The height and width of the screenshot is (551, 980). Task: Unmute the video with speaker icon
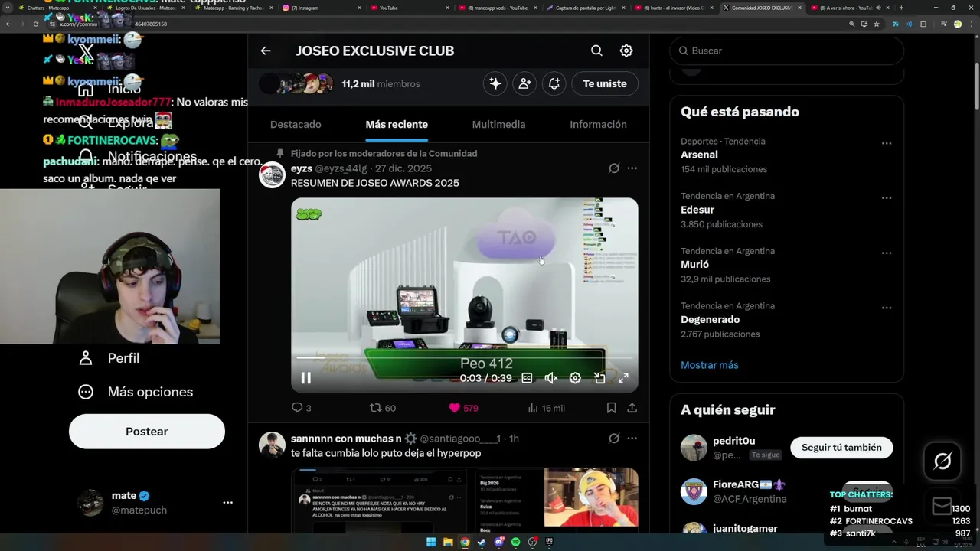[x=550, y=378]
